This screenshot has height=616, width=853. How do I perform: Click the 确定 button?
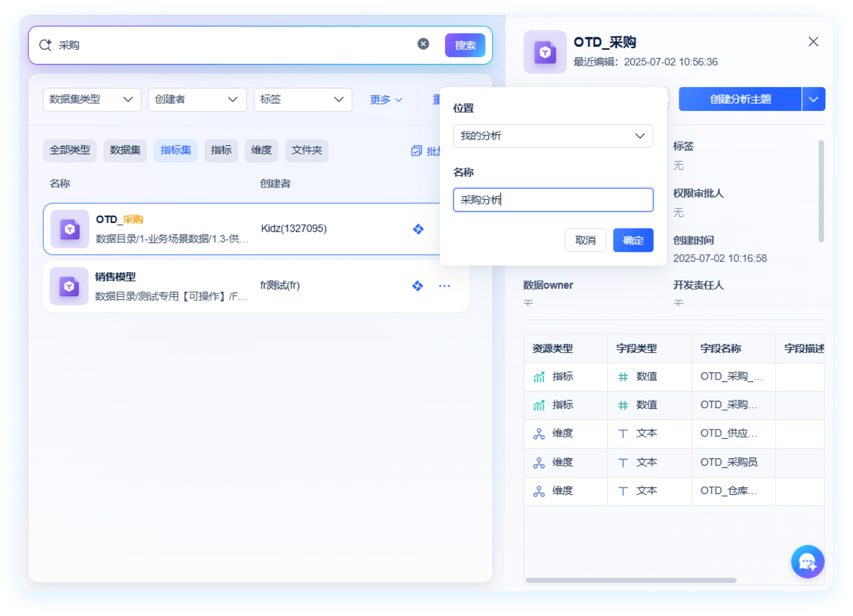pos(633,240)
